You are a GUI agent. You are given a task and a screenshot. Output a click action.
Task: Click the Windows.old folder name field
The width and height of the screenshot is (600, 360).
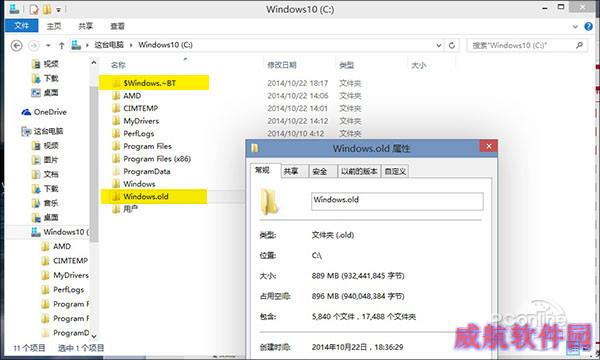(397, 201)
